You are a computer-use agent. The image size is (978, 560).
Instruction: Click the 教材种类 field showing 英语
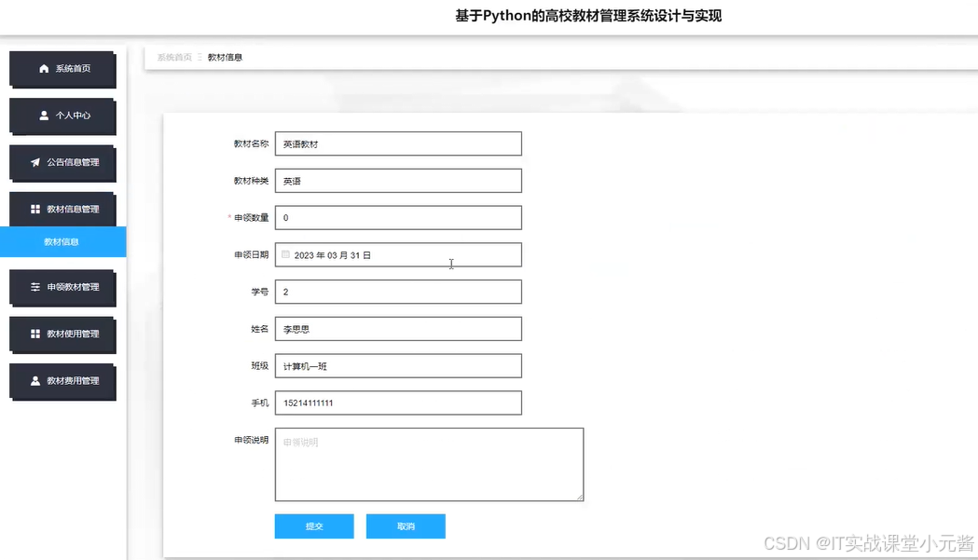pyautogui.click(x=398, y=180)
